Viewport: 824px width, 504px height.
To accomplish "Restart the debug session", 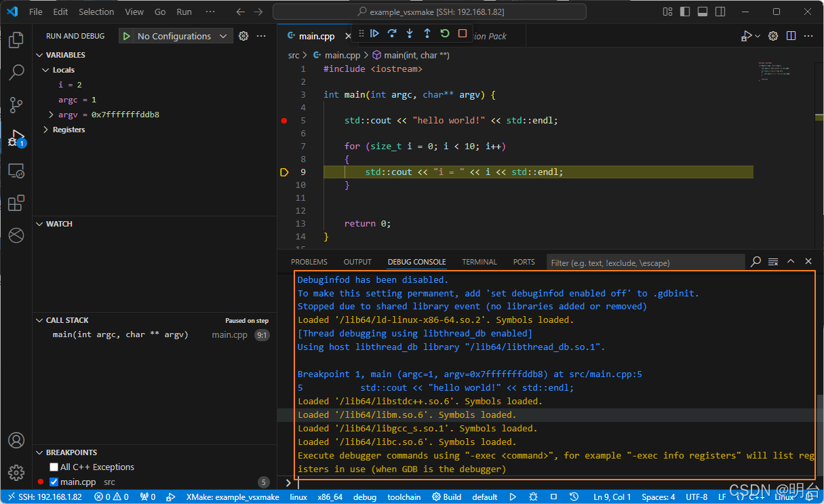I will click(445, 33).
